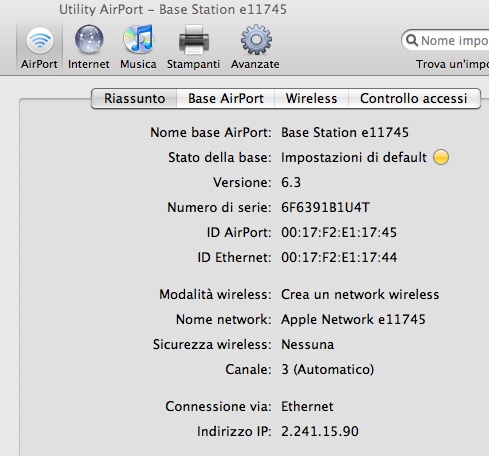This screenshot has width=489, height=456.
Task: Click serial number 6F6391B1U4T
Action: point(325,208)
